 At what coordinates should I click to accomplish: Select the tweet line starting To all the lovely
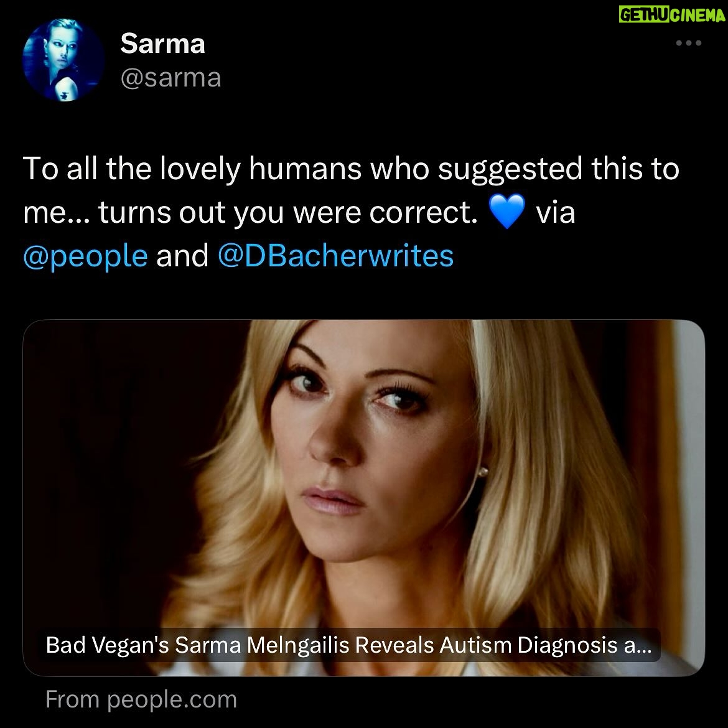[351, 169]
